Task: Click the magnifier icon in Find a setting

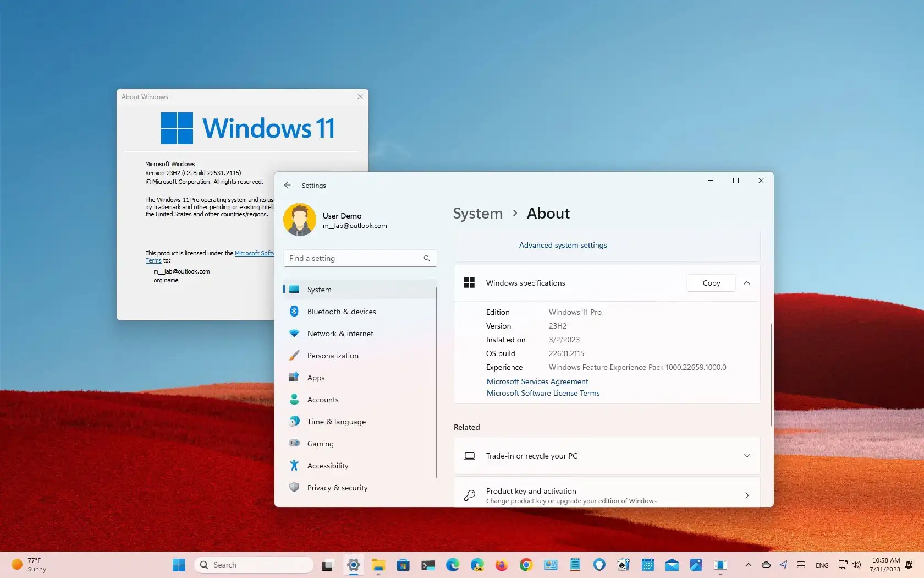Action: point(427,258)
